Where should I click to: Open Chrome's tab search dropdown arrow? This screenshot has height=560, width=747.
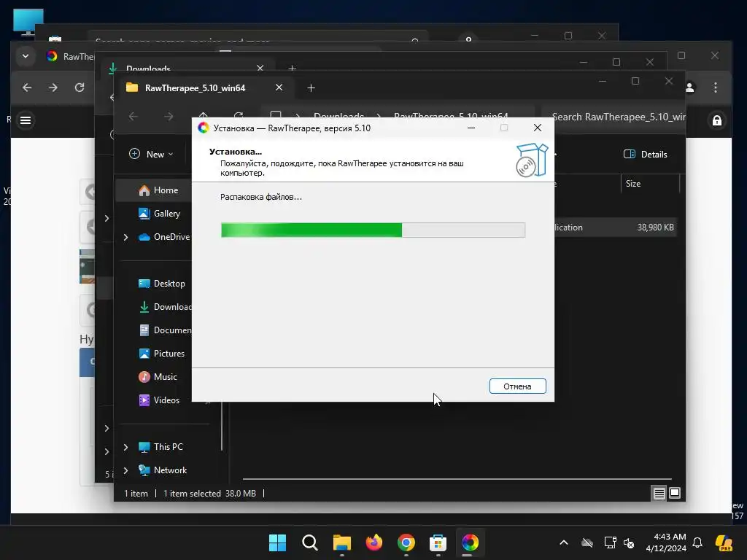(x=26, y=56)
